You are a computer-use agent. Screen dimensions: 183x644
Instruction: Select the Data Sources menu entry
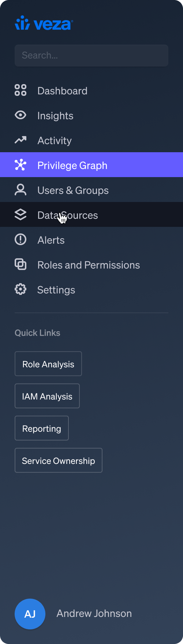click(91, 214)
